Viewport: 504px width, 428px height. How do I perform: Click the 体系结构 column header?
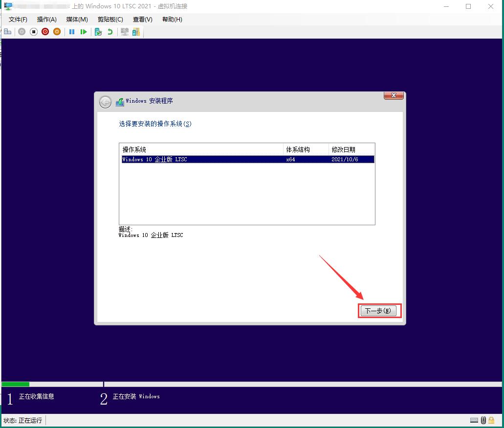click(x=306, y=150)
